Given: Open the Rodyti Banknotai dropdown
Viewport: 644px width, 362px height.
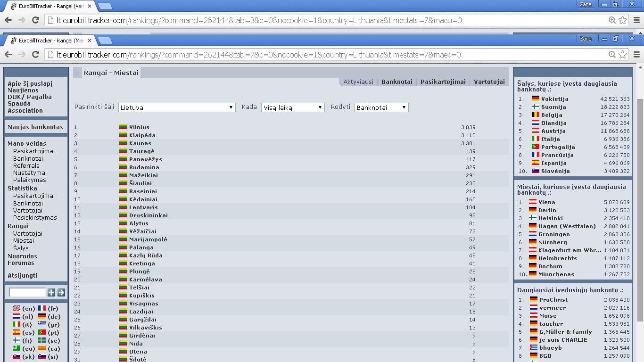Looking at the screenshot, I should [x=381, y=107].
